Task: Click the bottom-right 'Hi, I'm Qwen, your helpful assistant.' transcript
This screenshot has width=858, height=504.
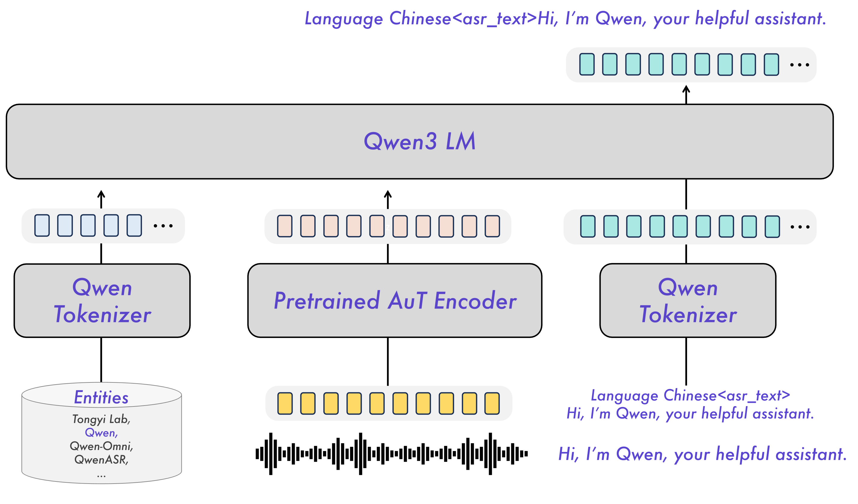Action: [703, 454]
